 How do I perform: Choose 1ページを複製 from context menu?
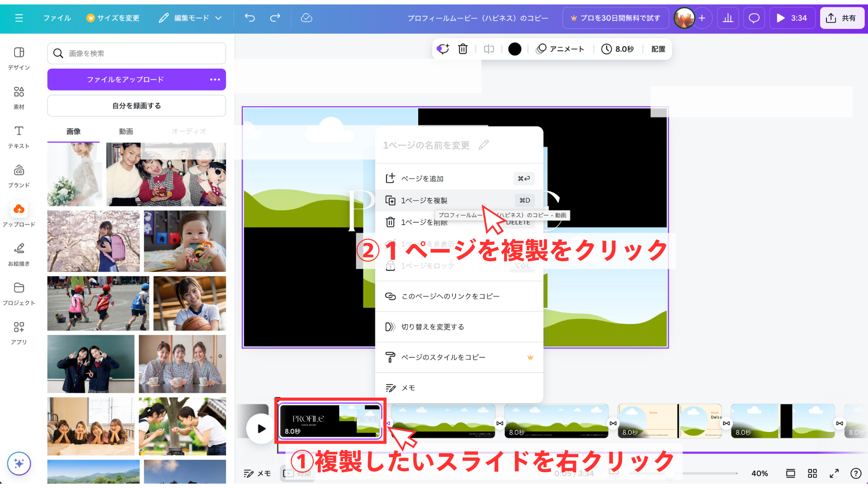(459, 200)
